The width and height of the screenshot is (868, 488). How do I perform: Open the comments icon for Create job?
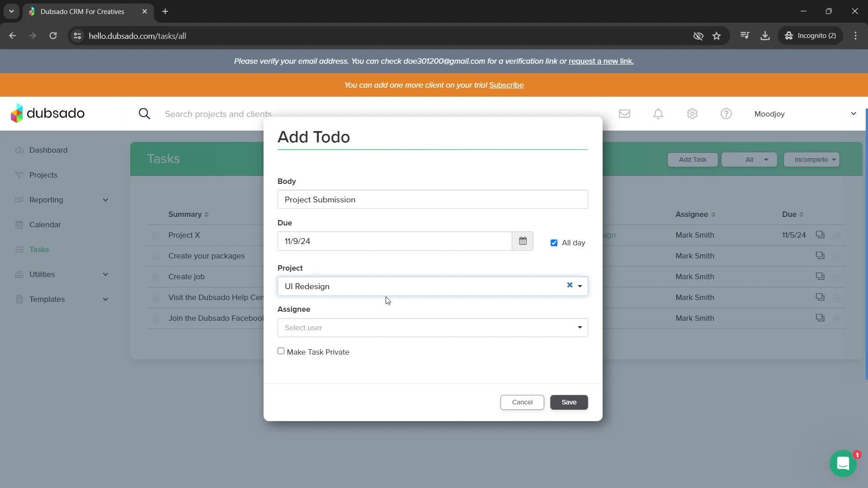pos(820,276)
